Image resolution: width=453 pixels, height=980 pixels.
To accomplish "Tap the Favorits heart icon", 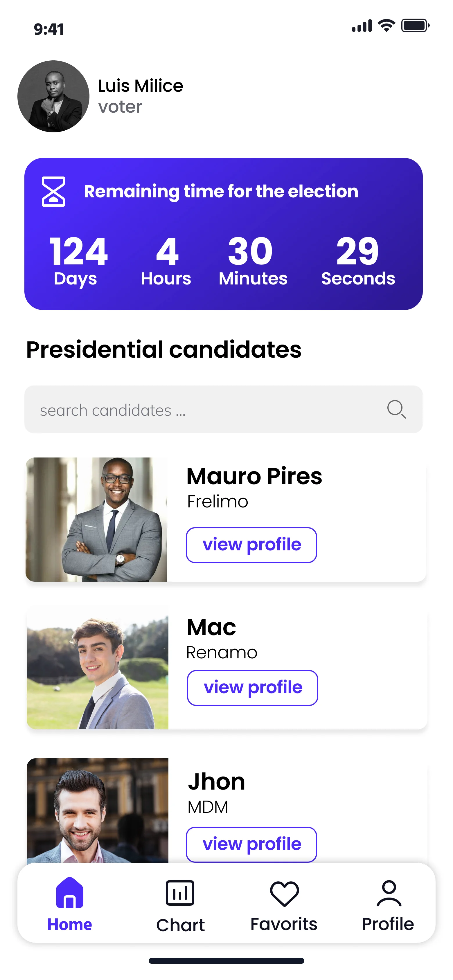I will [x=284, y=893].
